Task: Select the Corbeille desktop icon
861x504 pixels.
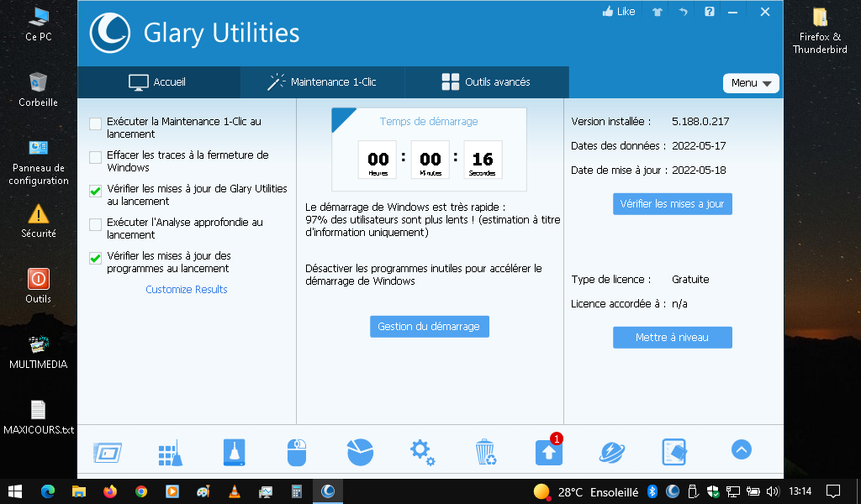Action: pos(38,89)
